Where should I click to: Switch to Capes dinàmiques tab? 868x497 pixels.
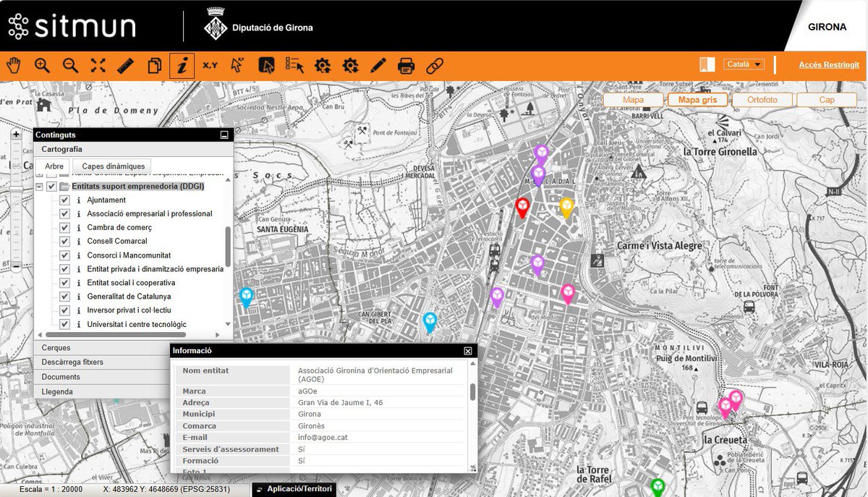click(113, 166)
